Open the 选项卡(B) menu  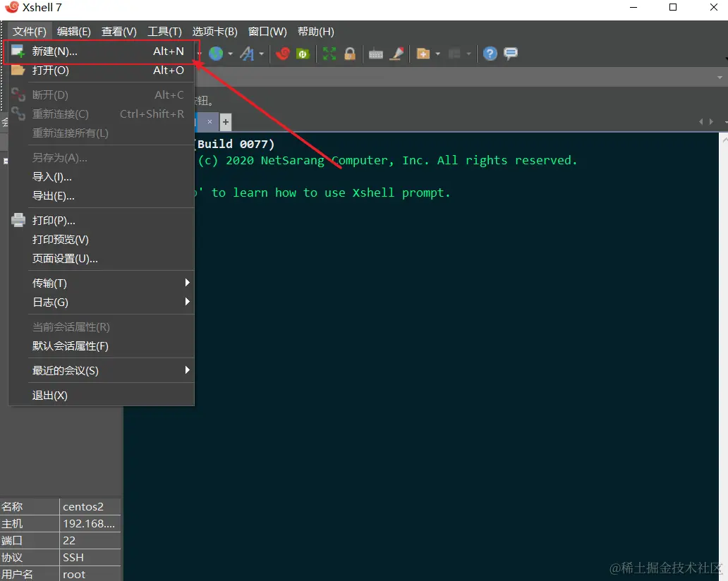pyautogui.click(x=214, y=32)
